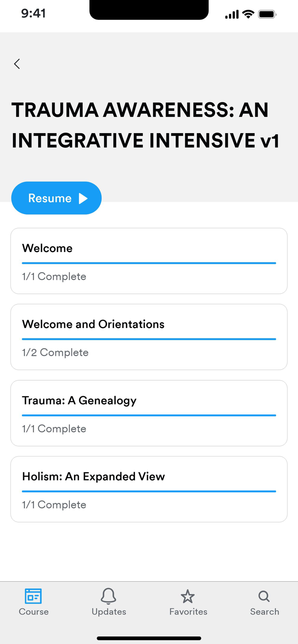298x644 pixels.
Task: Tap the course outline icon above the Course label
Action: 33,596
